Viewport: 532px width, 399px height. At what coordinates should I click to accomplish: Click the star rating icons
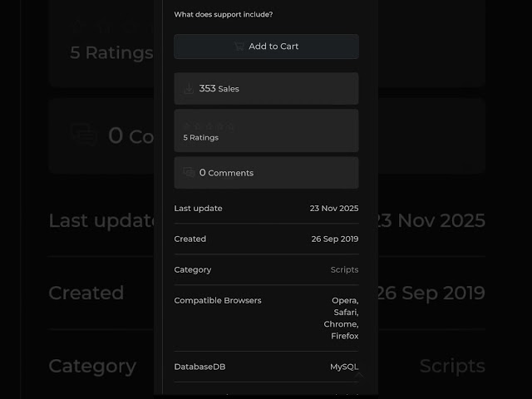coord(209,126)
